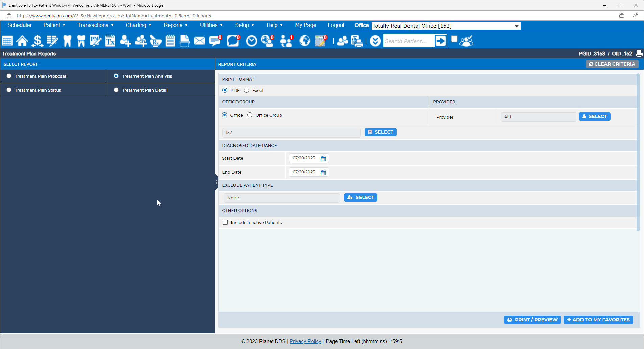Expand the Transactions dropdown menu
The height and width of the screenshot is (349, 644).
[x=95, y=25]
